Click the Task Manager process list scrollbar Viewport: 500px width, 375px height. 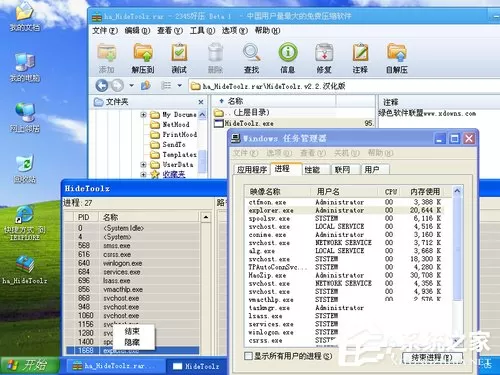(457, 243)
